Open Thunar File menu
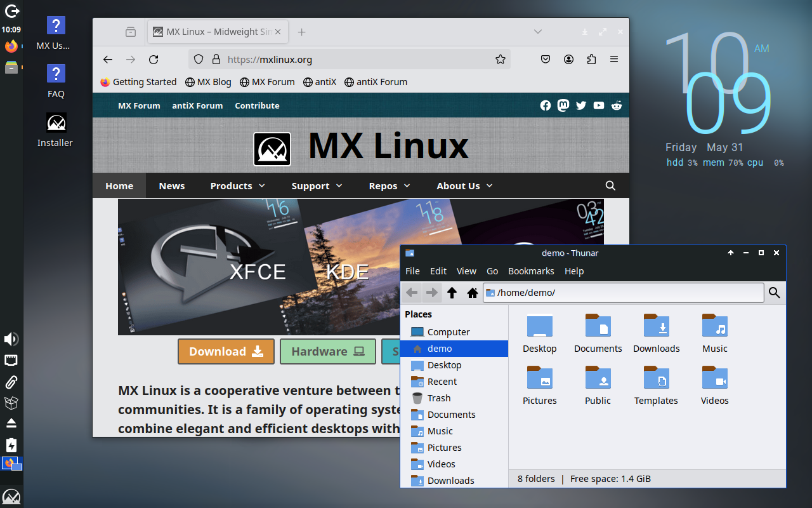Screen dimensions: 812x508 [x=412, y=271]
